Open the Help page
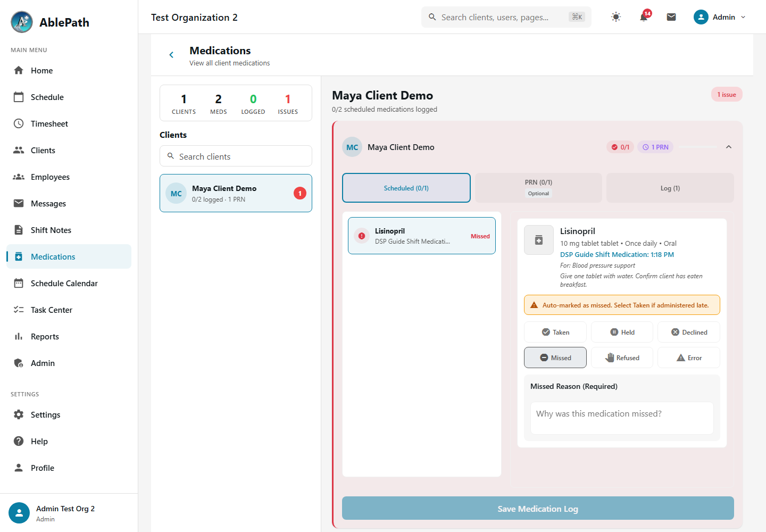This screenshot has width=766, height=532. [x=69, y=441]
